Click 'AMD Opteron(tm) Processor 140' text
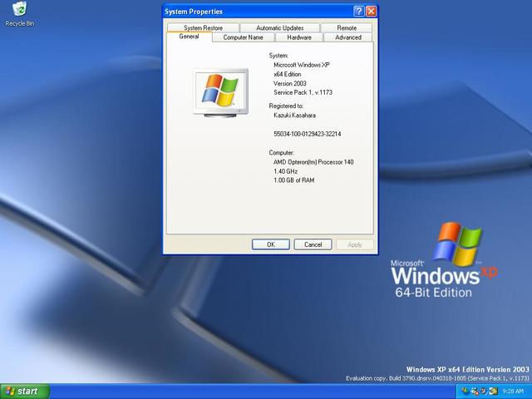The height and width of the screenshot is (399, 532). click(313, 162)
